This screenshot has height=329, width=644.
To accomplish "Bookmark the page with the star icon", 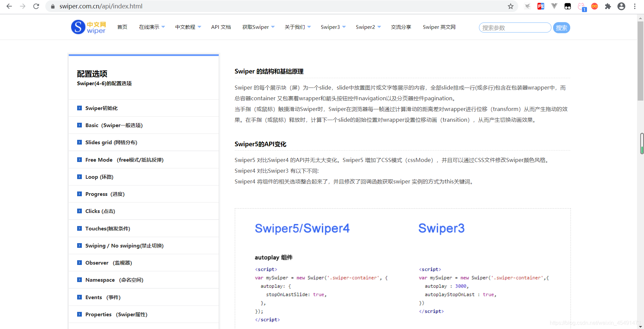I will coord(511,6).
